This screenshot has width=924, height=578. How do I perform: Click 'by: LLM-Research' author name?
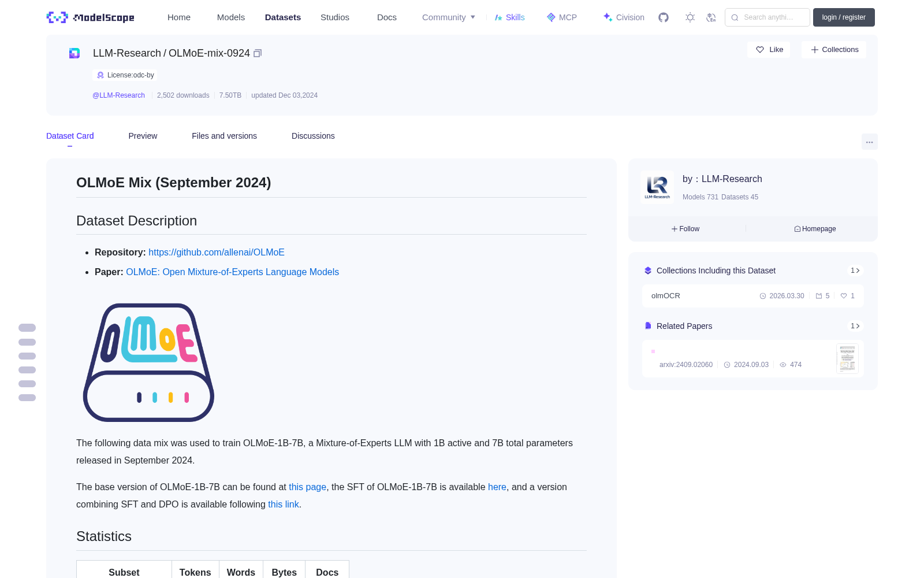tap(722, 179)
